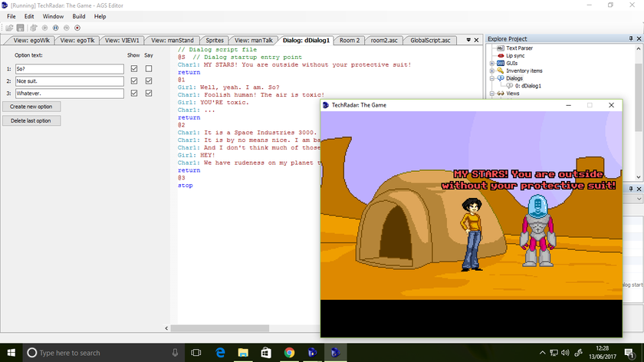This screenshot has width=644, height=362.
Task: Open the action center notification icon
Action: [x=629, y=353]
